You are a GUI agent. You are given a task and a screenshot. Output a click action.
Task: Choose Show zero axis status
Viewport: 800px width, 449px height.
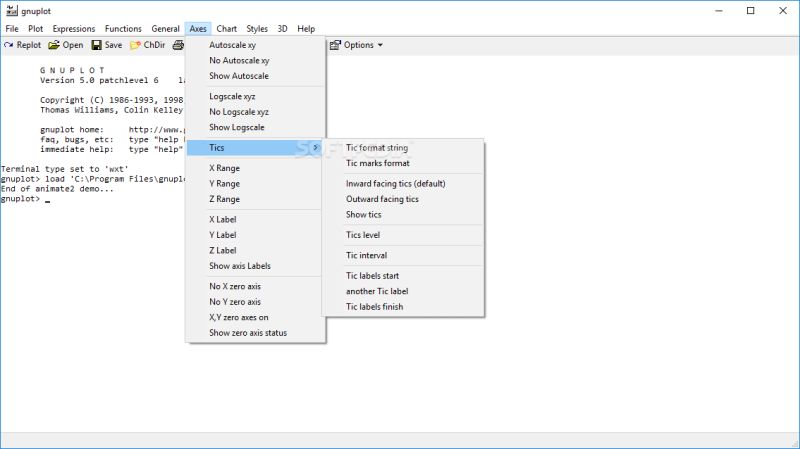pos(256,333)
